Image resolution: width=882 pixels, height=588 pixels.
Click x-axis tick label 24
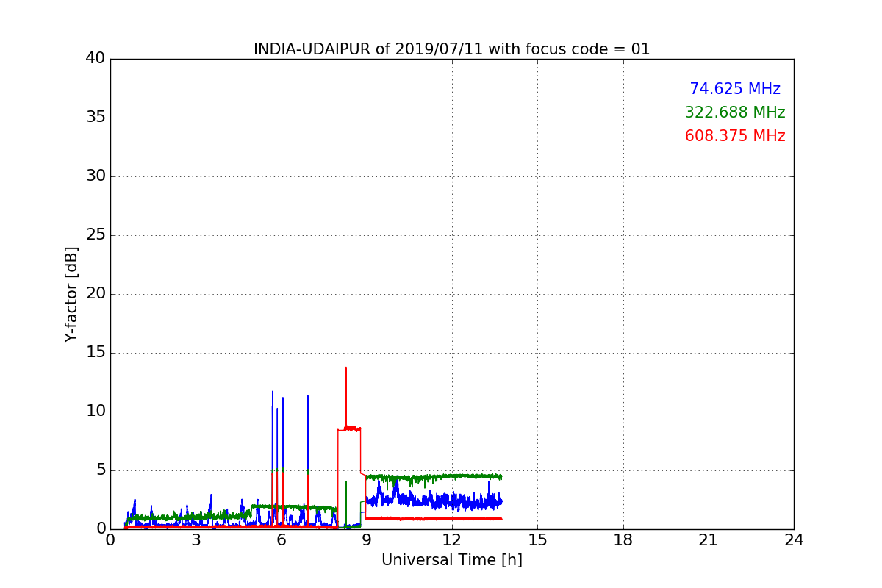tap(794, 540)
